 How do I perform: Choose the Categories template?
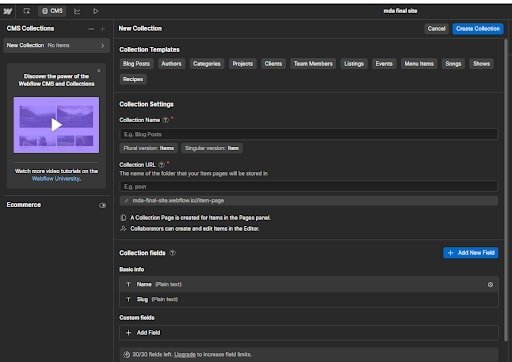click(207, 64)
